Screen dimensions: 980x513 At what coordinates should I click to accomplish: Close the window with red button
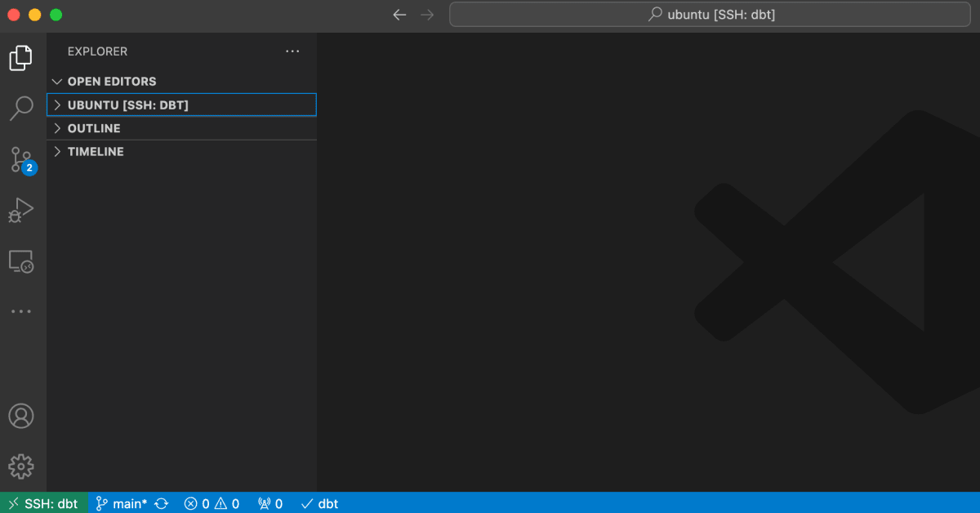14,15
